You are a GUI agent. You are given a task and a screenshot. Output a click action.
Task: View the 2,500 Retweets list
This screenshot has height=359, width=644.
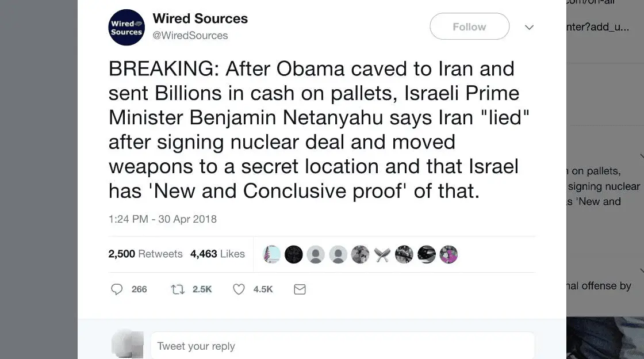(x=145, y=254)
